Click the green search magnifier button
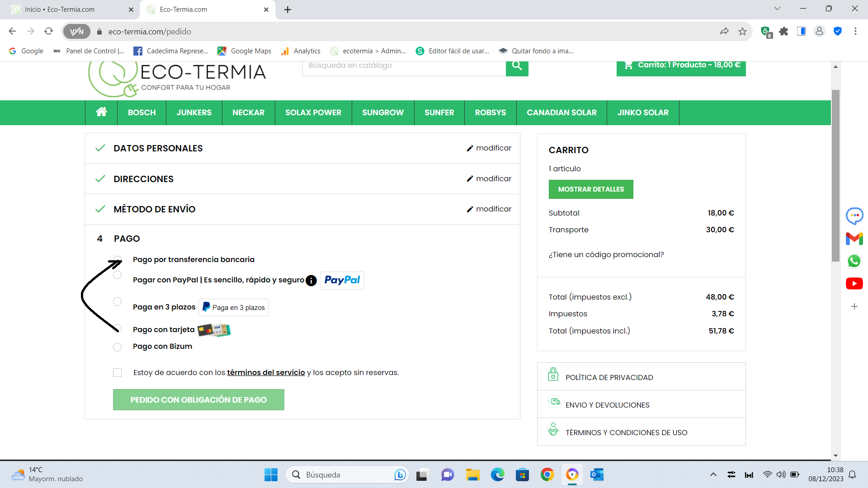Image resolution: width=868 pixels, height=488 pixels. tap(517, 66)
